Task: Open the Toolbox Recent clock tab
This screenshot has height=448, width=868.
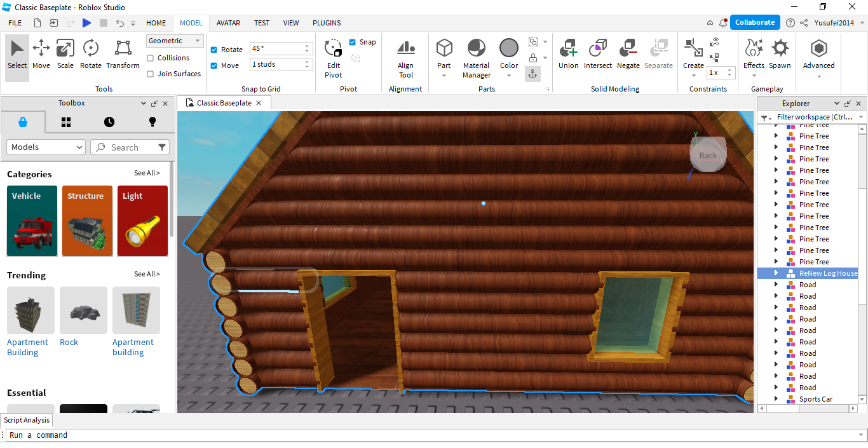Action: pos(109,122)
